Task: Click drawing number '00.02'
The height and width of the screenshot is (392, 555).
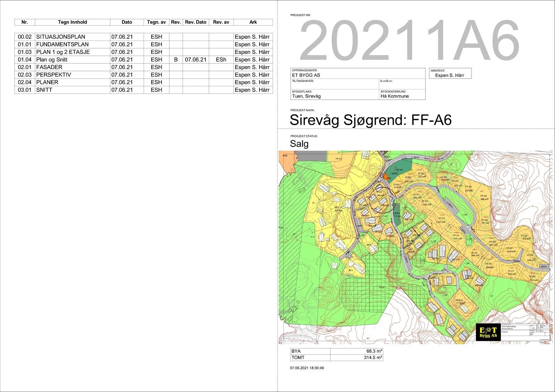Action: pyautogui.click(x=25, y=37)
